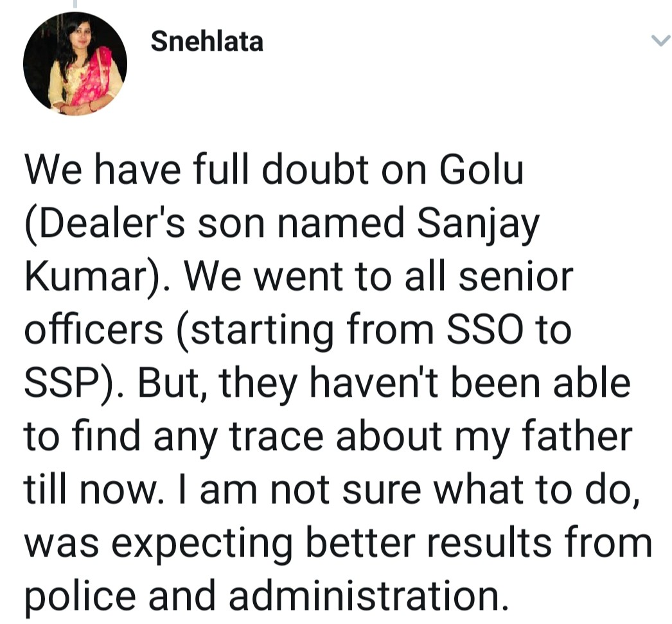Click the thread connector line above the avatar
This screenshot has height=624, width=672.
(x=75, y=4)
